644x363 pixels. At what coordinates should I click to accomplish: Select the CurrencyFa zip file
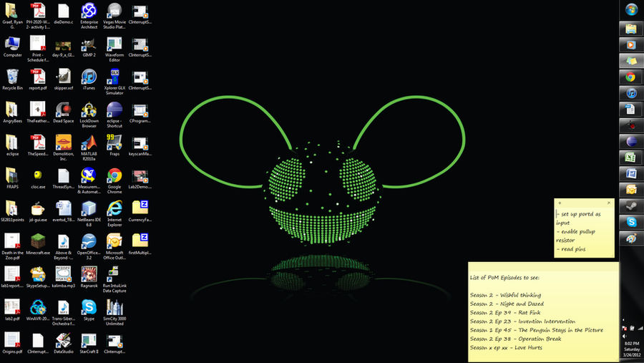coord(140,211)
